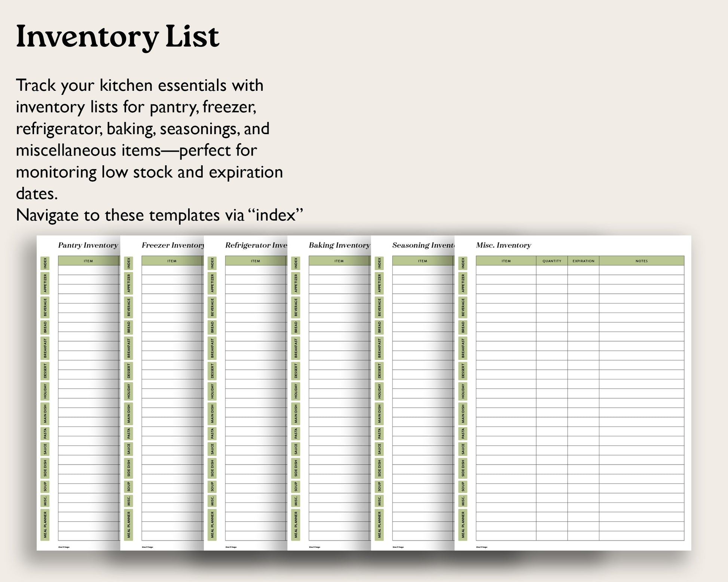This screenshot has width=728, height=582.
Task: Open BREAKFAST tab on Refrigerator Inventory page
Action: pos(212,348)
